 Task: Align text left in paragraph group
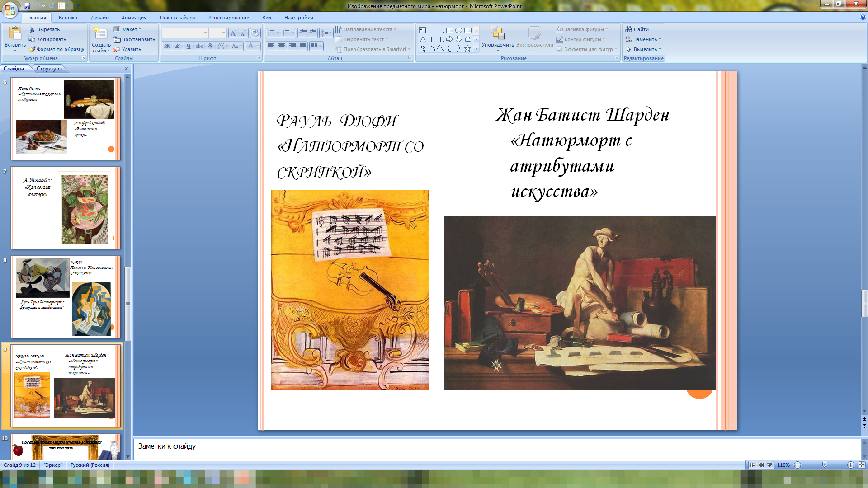[x=271, y=46]
